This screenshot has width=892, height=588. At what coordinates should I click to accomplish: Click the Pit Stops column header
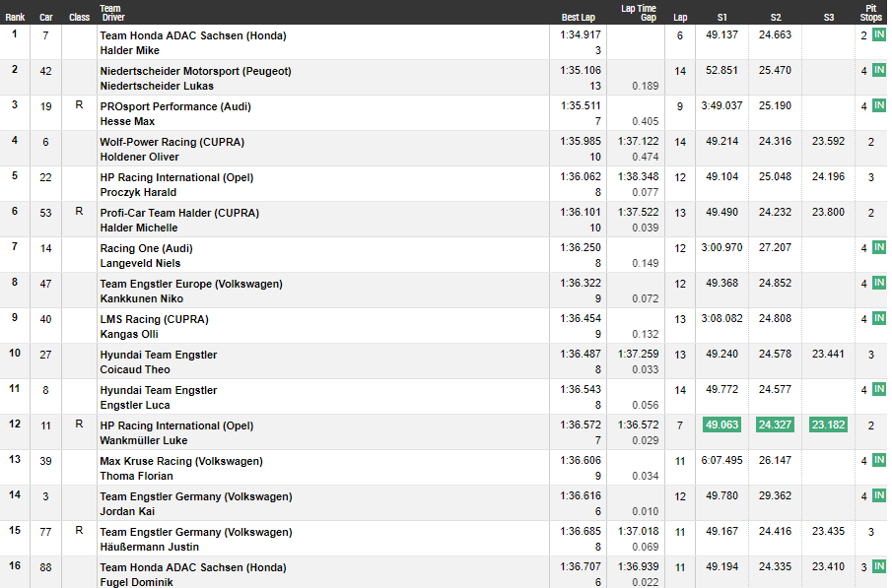[x=871, y=13]
